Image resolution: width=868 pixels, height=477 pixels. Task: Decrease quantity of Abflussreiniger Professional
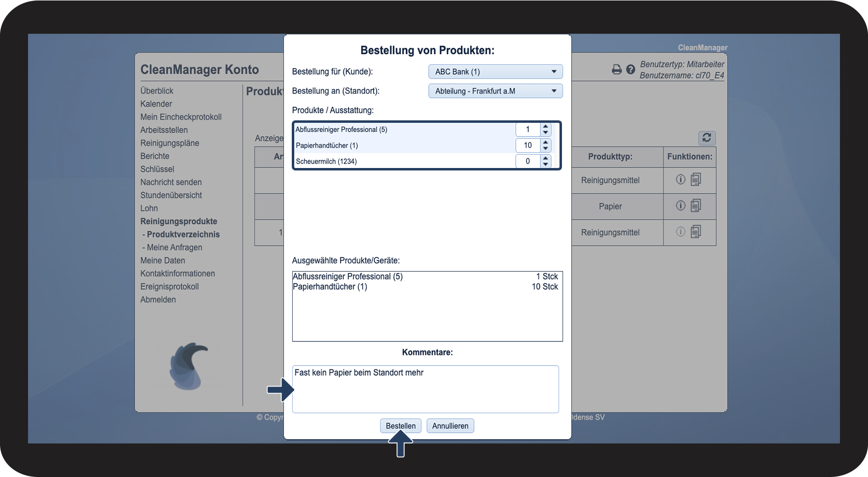[546, 133]
